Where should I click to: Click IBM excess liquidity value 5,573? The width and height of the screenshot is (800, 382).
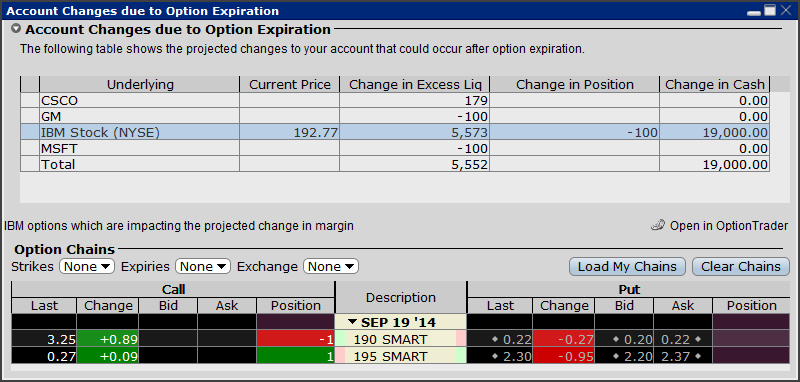[414, 133]
